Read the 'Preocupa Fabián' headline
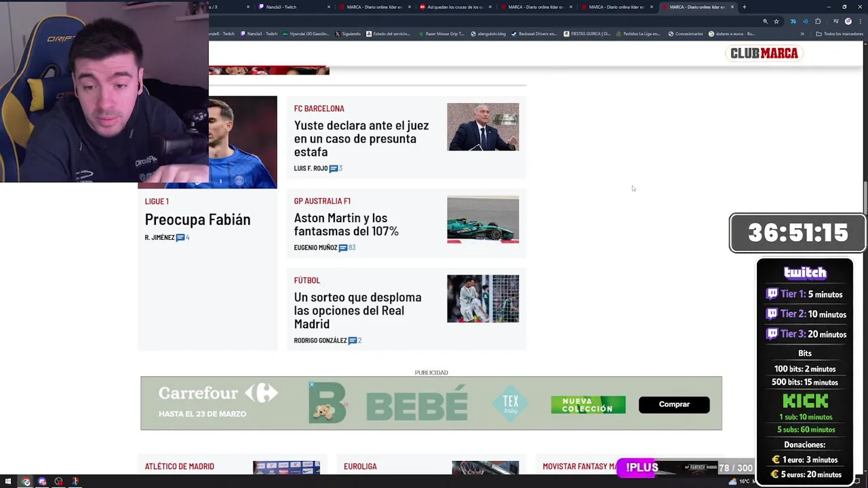Screen dimensions: 868x488 click(197, 219)
